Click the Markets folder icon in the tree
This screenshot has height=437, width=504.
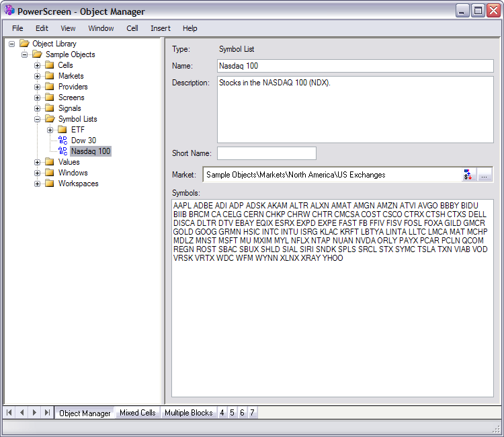(49, 76)
